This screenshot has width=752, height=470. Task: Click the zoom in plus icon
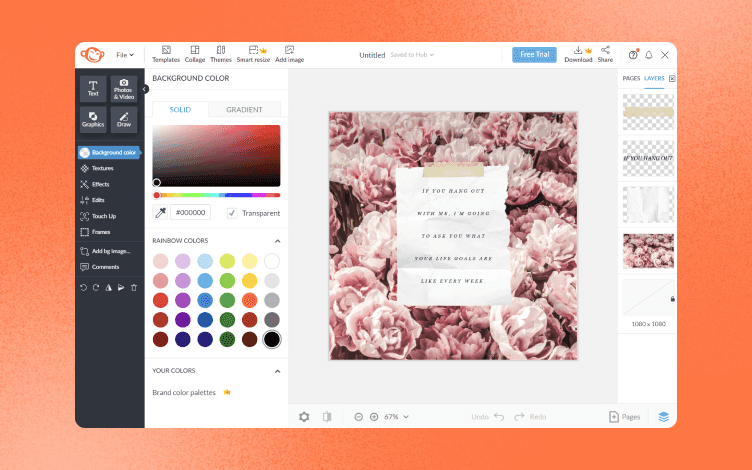pyautogui.click(x=374, y=417)
